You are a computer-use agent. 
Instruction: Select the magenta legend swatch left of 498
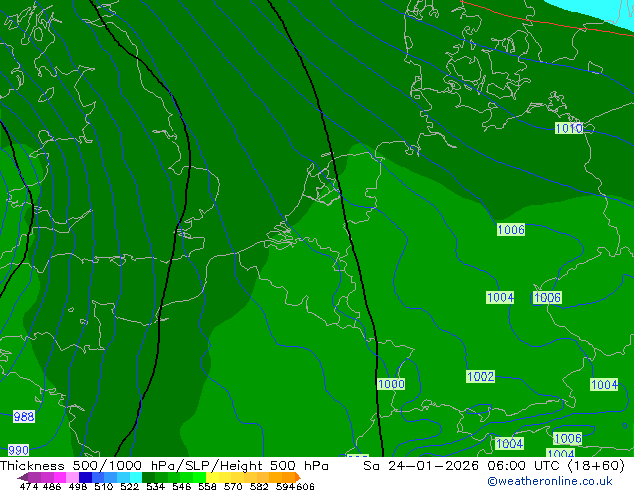click(x=60, y=478)
